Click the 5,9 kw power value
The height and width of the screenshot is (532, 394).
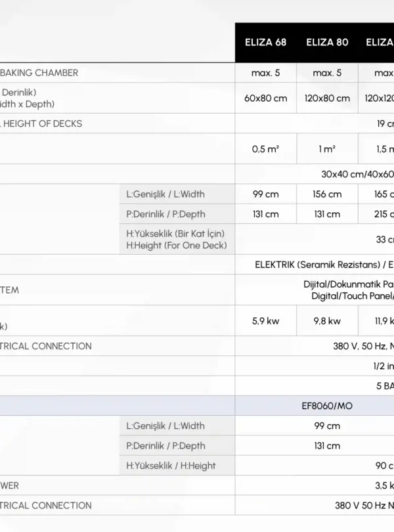[265, 321]
